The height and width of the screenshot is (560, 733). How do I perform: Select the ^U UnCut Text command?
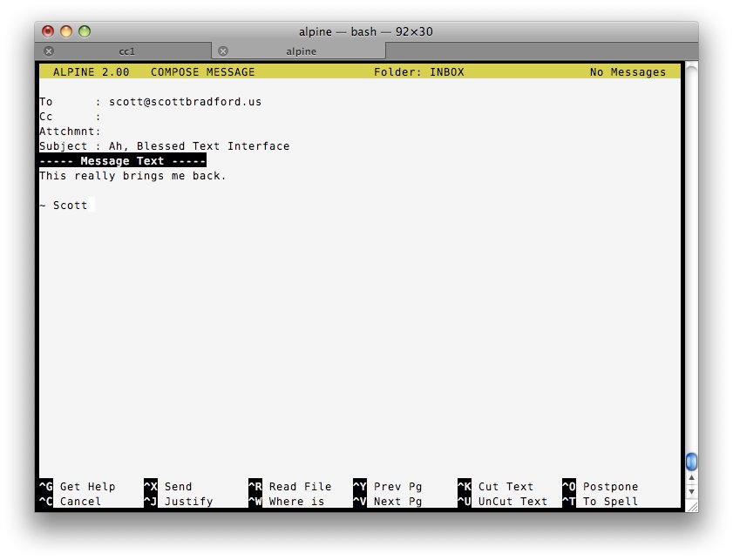(x=502, y=502)
